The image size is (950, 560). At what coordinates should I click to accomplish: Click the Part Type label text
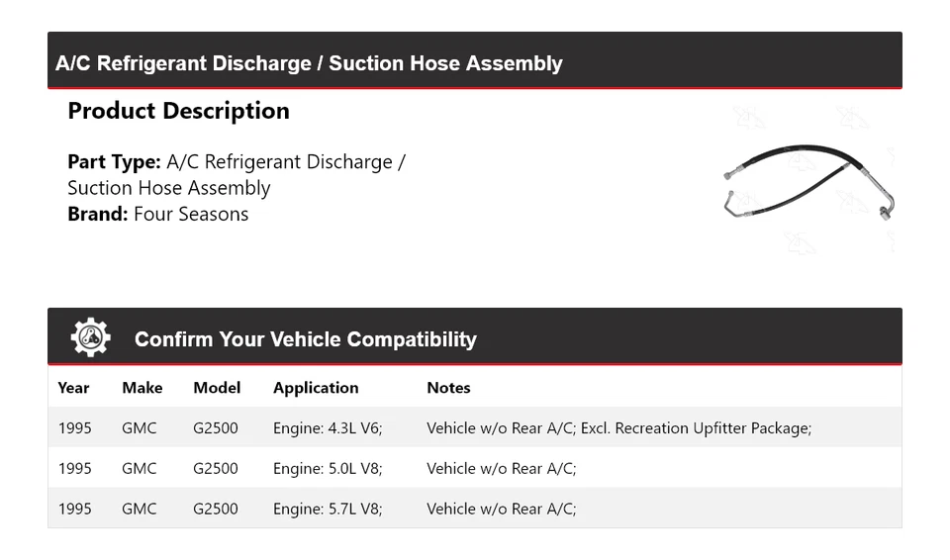pos(114,162)
